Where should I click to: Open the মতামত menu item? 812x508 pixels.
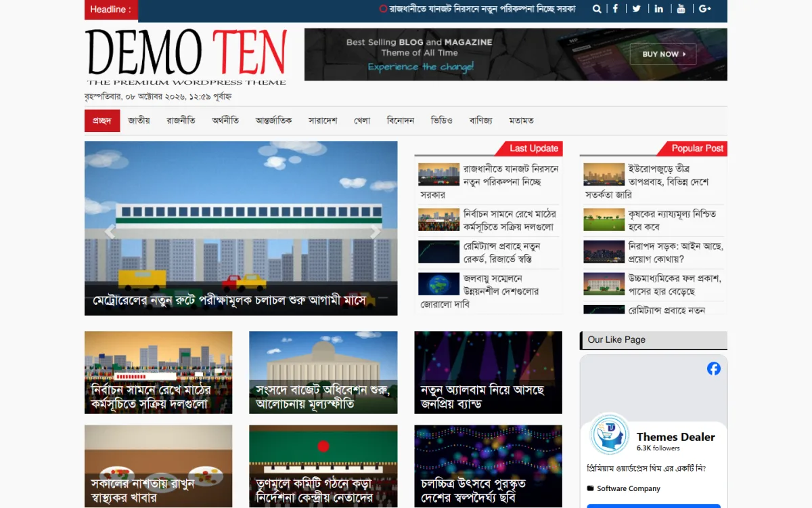(x=521, y=121)
